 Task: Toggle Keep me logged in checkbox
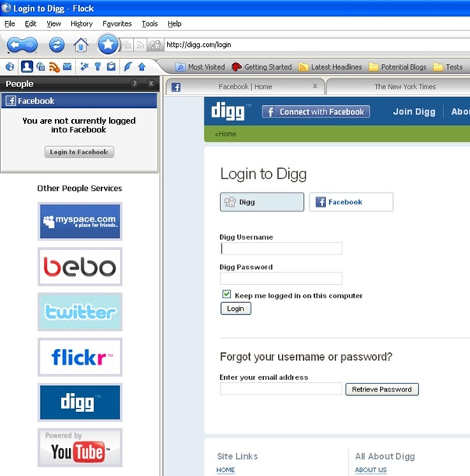coord(227,295)
